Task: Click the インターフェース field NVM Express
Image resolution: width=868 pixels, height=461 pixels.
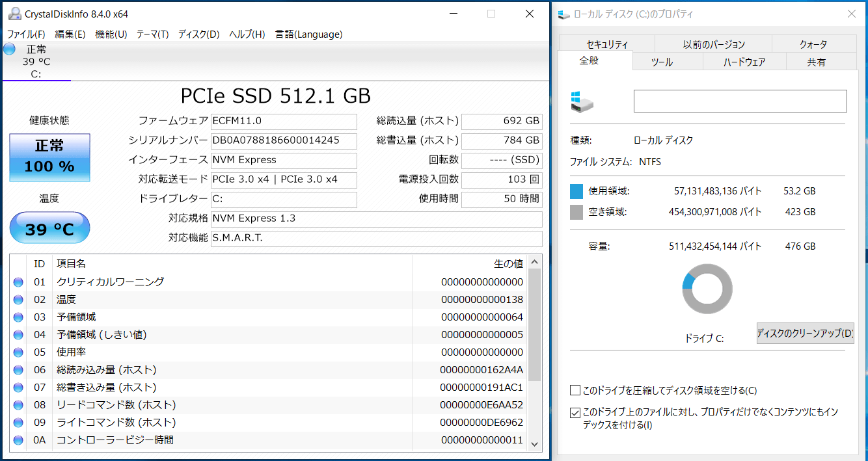Action: tap(284, 161)
